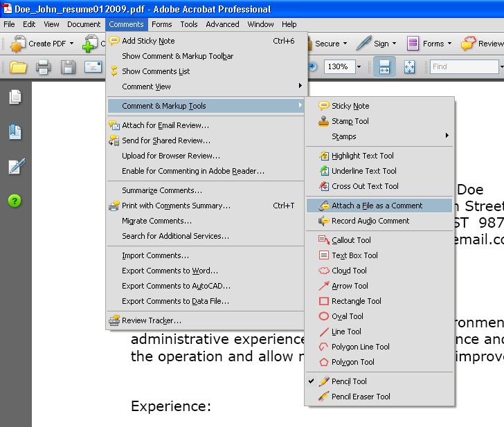
Task: Click the Email envelope toolbar icon
Action: pos(93,67)
